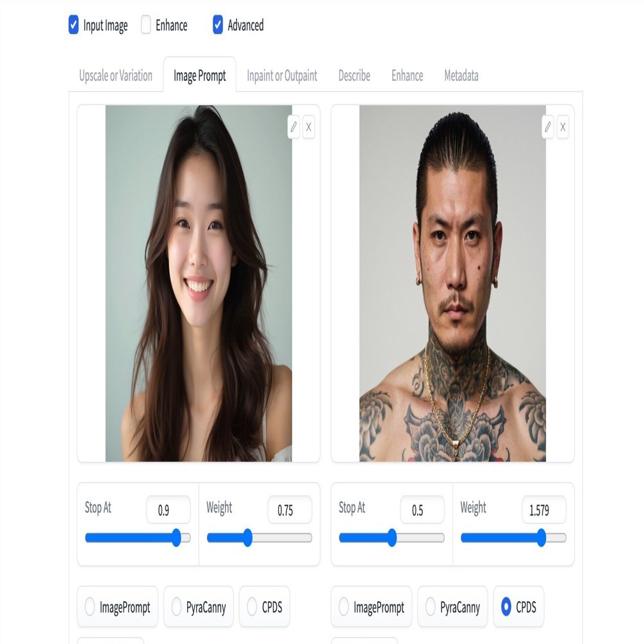Viewport: 644px width, 644px height.
Task: Switch to the Upscale or Variation tab
Action: tap(115, 76)
